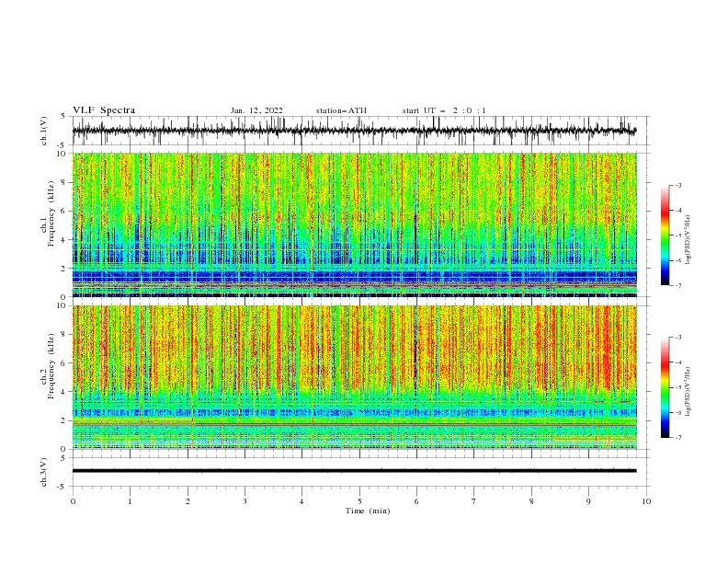Viewport: 728px width, 563px height.
Task: Click time axis tick label '7'
Action: click(474, 501)
